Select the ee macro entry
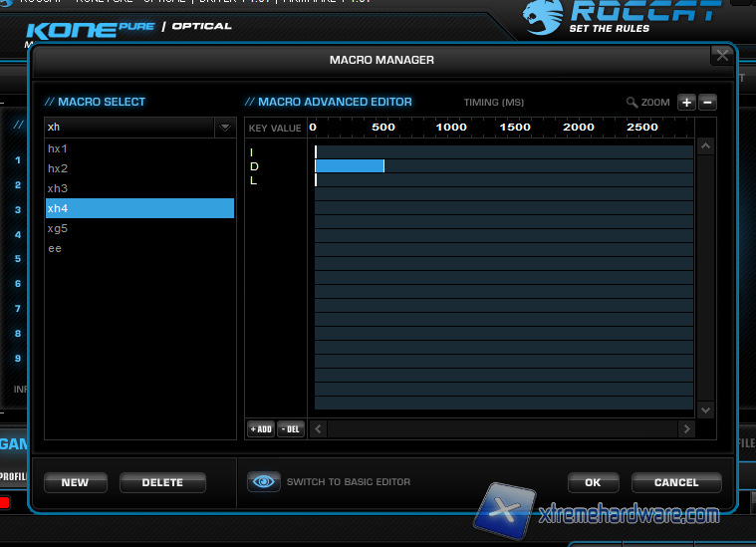This screenshot has width=756, height=547. [x=55, y=248]
